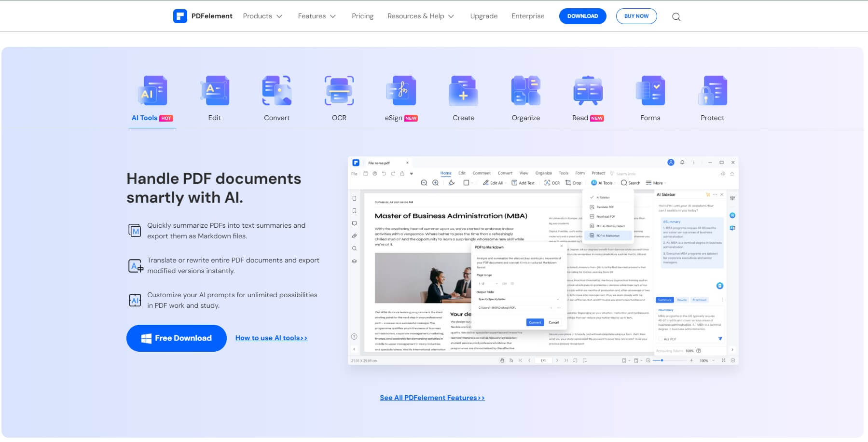The height and width of the screenshot is (442, 868).
Task: Open the Edit All dropdown in preview toolbar
Action: tap(494, 183)
